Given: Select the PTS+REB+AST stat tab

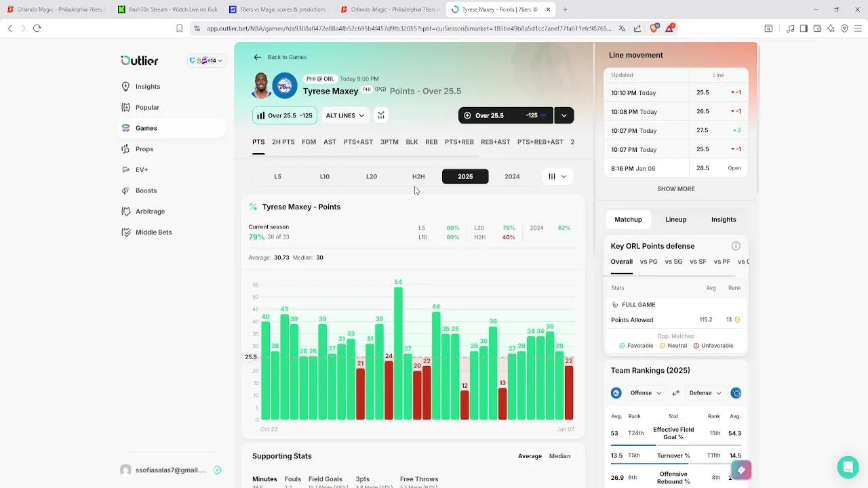Looking at the screenshot, I should click(x=540, y=142).
